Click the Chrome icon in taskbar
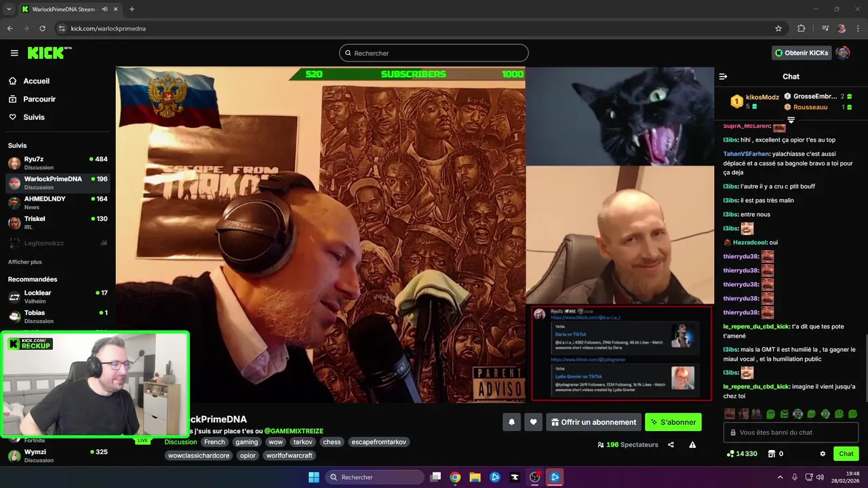This screenshot has width=868, height=488. click(x=455, y=477)
